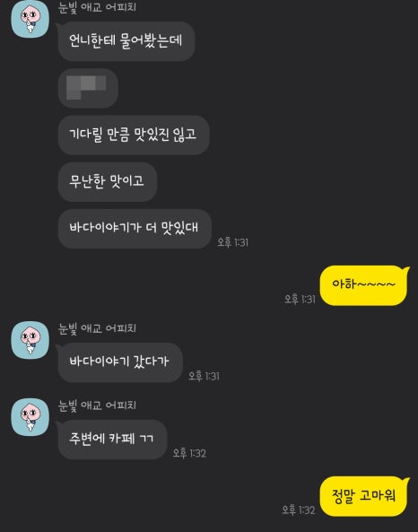This screenshot has width=418, height=532.
Task: Click the yellow 정말 고마워 bubble
Action: pos(364,496)
